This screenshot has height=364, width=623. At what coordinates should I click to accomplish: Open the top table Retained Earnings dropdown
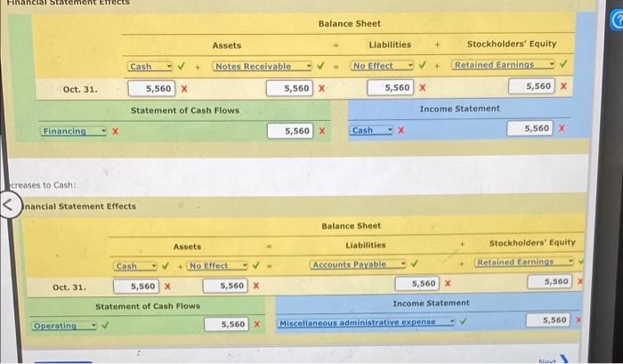(x=503, y=65)
